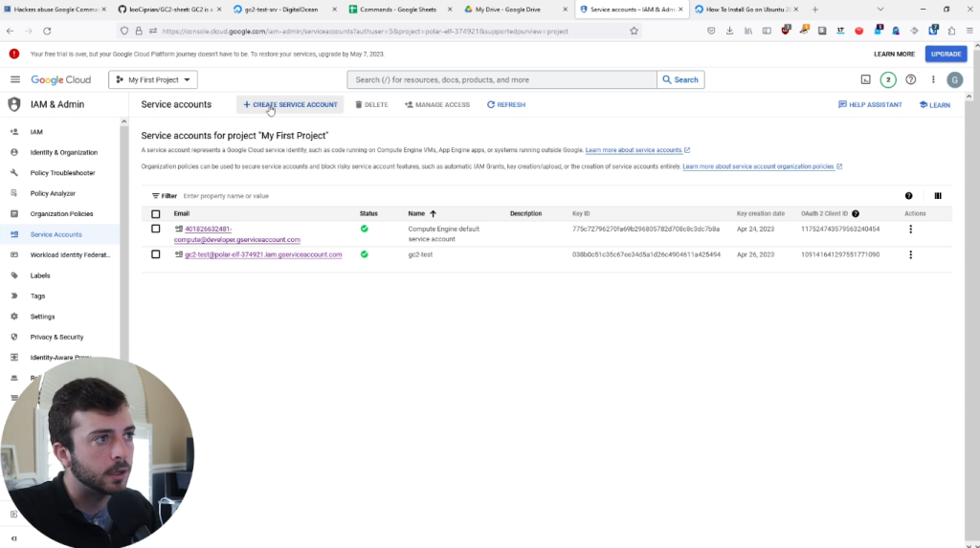Open Organization Policies sidebar item

[60, 213]
